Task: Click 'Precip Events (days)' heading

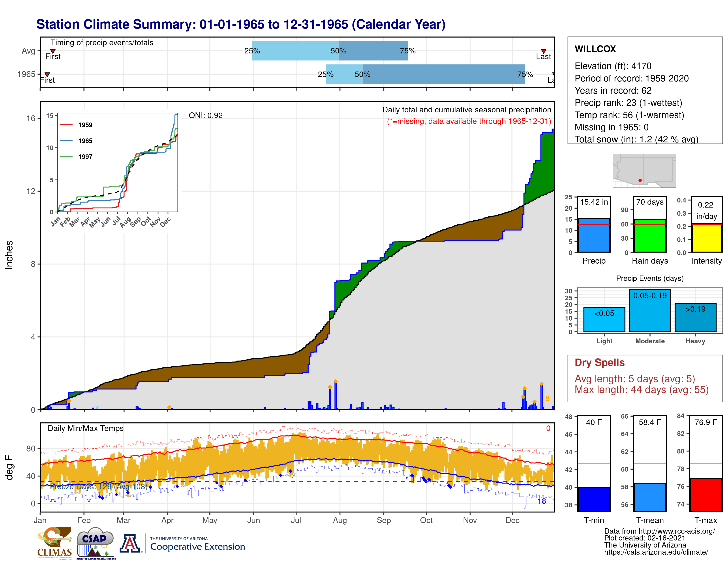Action: coord(650,278)
